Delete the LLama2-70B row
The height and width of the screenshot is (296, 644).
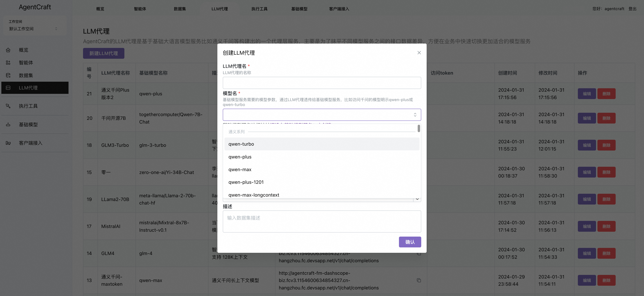coord(606,199)
